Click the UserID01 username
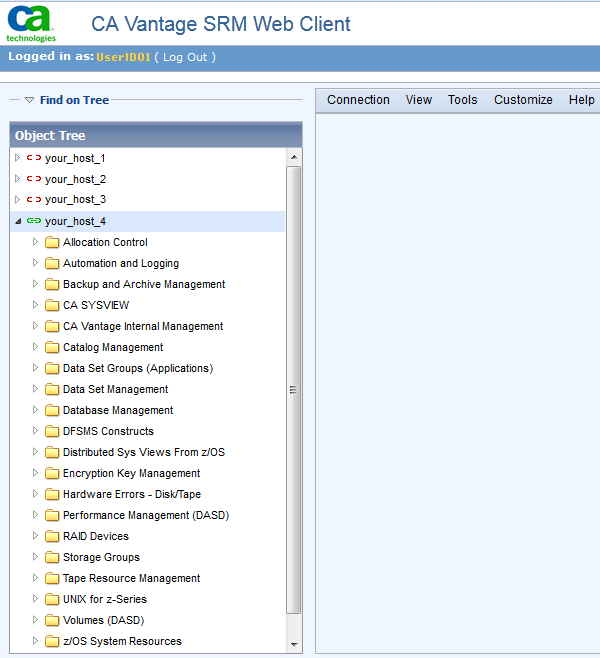The width and height of the screenshot is (600, 658). point(123,57)
